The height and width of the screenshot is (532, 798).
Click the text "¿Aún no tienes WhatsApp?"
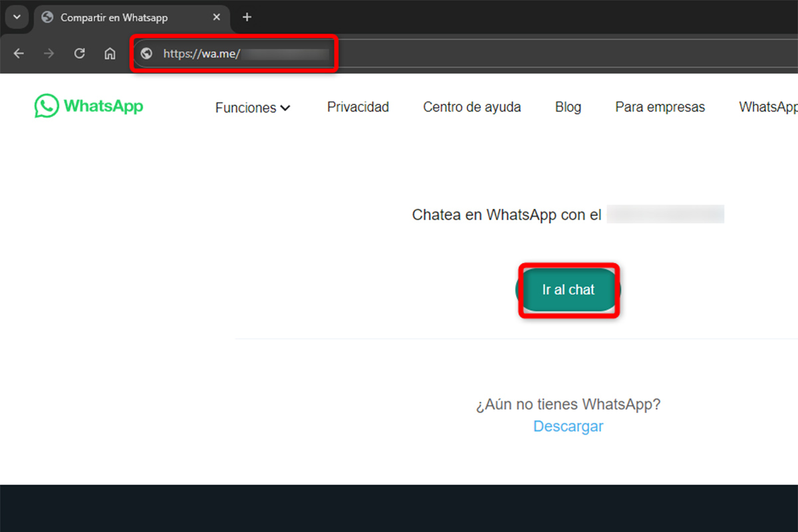point(568,404)
